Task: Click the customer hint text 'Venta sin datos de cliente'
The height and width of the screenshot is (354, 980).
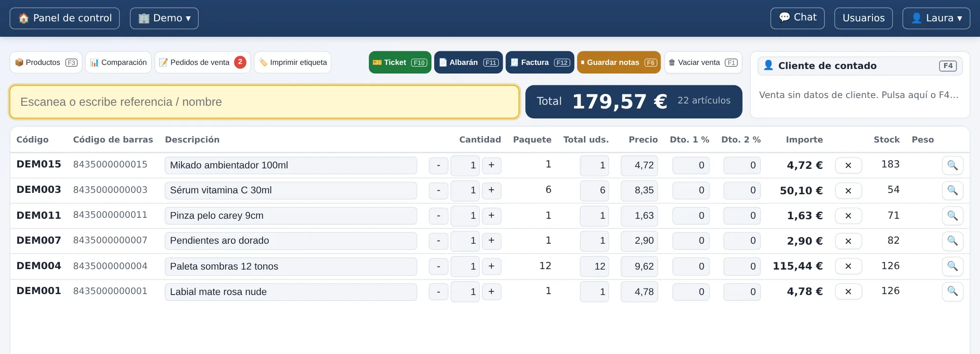Action: pyautogui.click(x=858, y=95)
